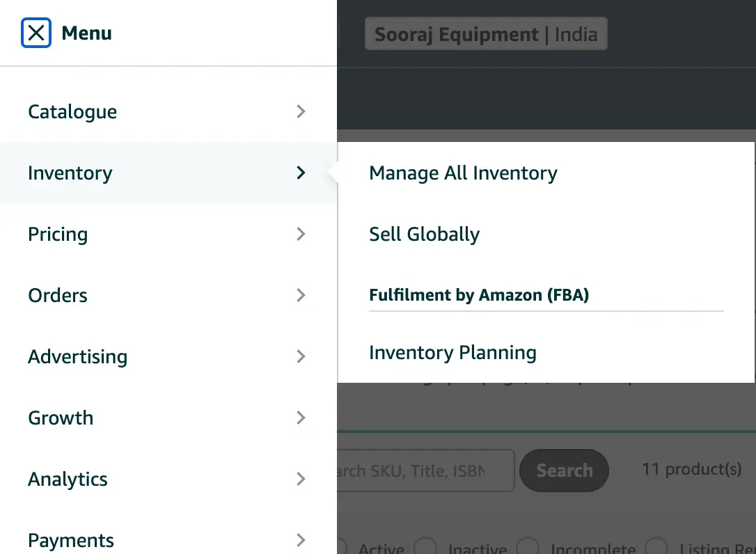Go to Inventory Planning under FBA

(x=452, y=353)
